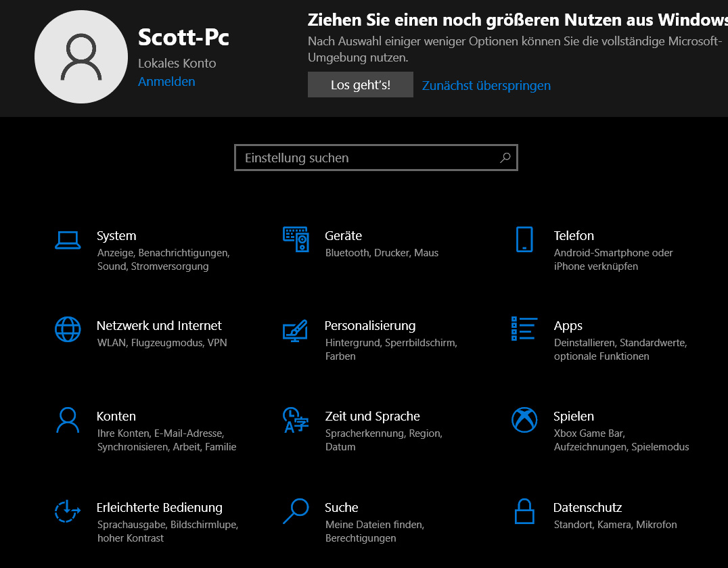
Task: Open Konten settings title
Action: (116, 417)
